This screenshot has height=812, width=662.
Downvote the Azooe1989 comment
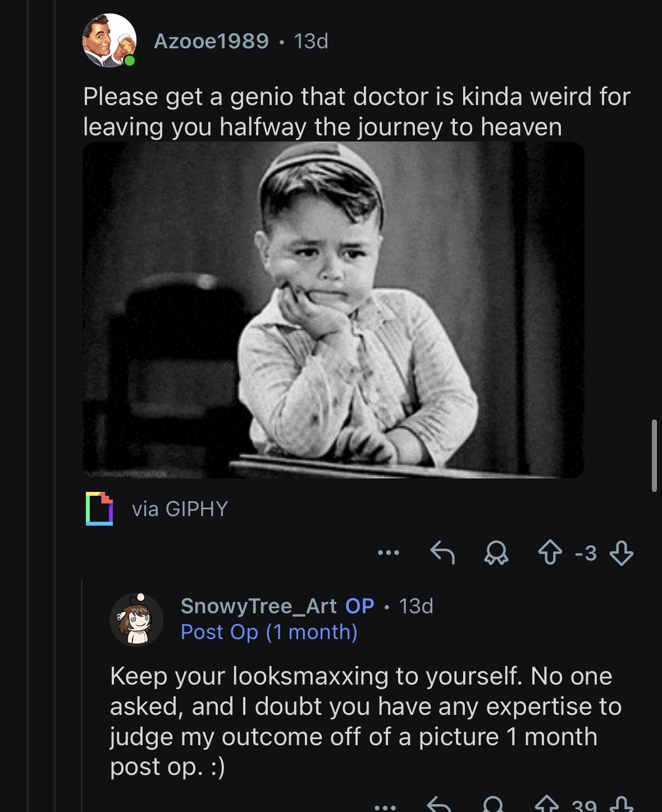click(622, 553)
